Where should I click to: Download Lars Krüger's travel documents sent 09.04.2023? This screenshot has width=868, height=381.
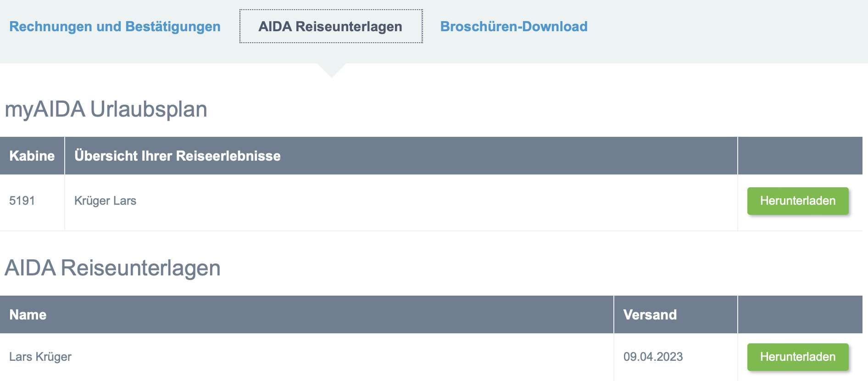click(x=797, y=357)
